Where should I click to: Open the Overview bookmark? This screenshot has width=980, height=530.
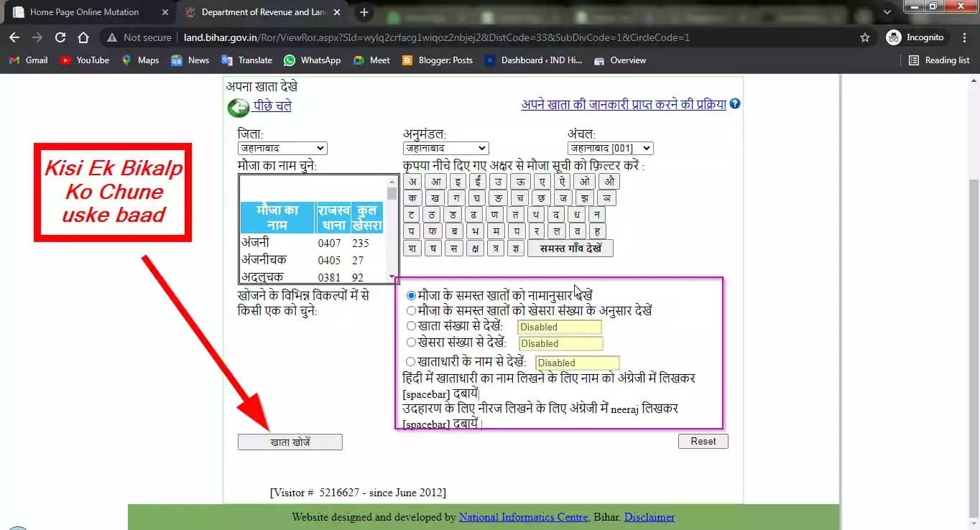pyautogui.click(x=620, y=60)
